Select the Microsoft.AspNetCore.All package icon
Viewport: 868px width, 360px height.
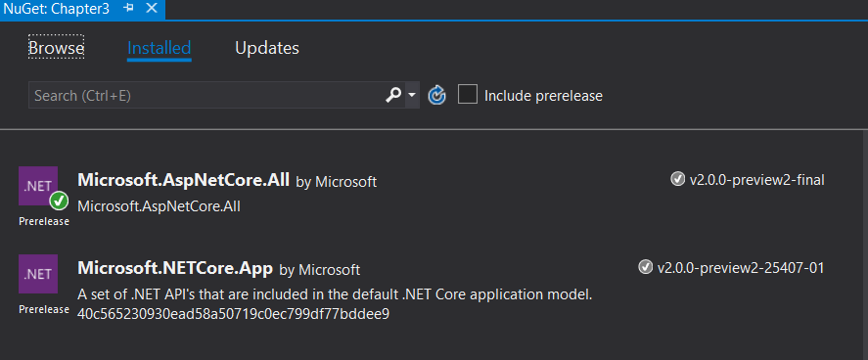point(38,186)
